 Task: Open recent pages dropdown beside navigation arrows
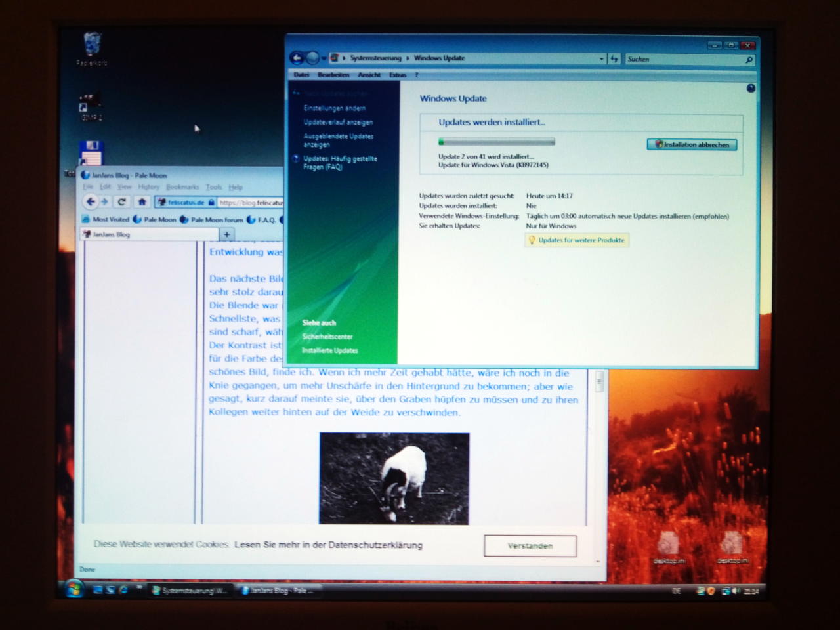324,59
